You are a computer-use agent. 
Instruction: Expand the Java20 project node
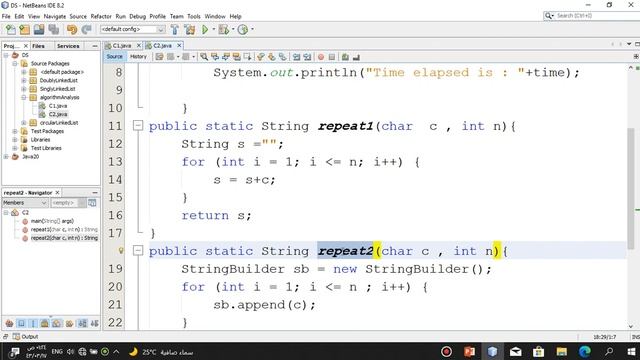pyautogui.click(x=6, y=157)
